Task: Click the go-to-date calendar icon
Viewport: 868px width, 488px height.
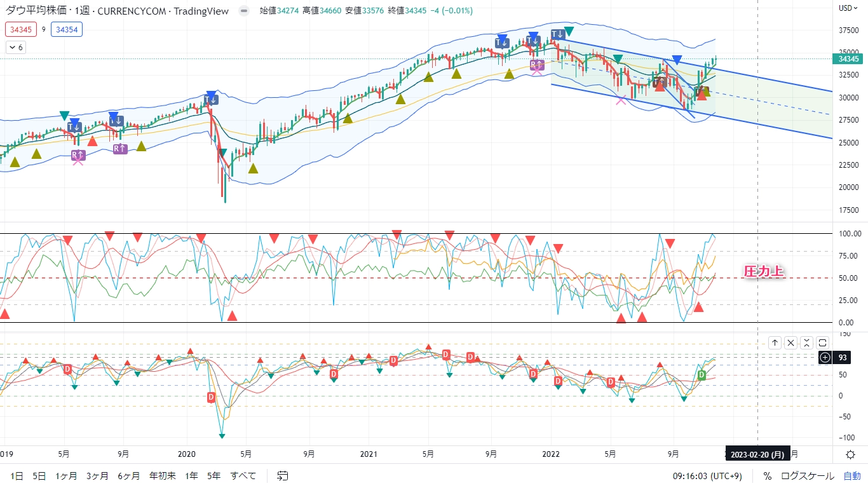Action: [x=283, y=476]
